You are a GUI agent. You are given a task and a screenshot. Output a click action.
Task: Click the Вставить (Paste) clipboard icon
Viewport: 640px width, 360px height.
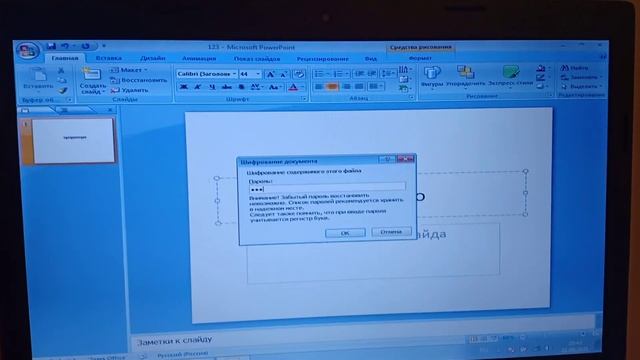[39, 74]
